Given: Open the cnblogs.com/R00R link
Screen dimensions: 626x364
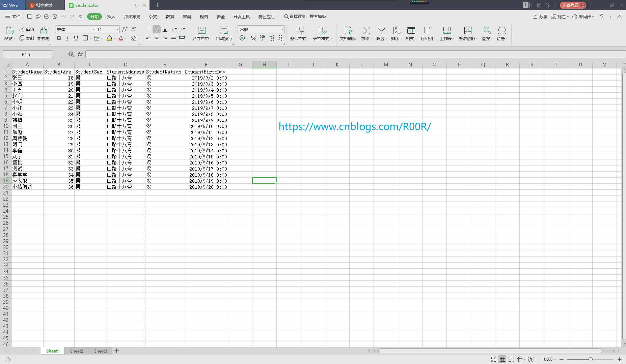Looking at the screenshot, I should (355, 126).
